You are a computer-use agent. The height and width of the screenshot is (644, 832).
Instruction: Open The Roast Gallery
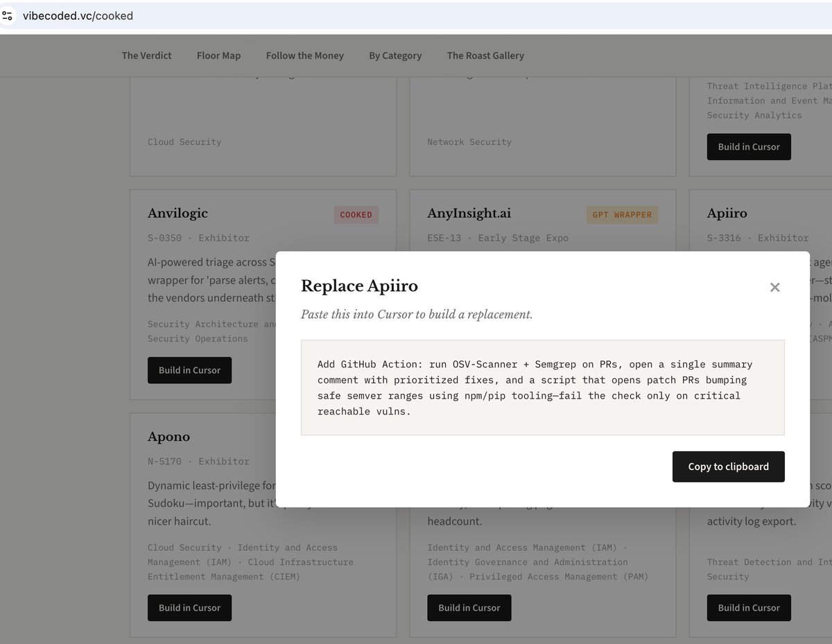click(485, 55)
